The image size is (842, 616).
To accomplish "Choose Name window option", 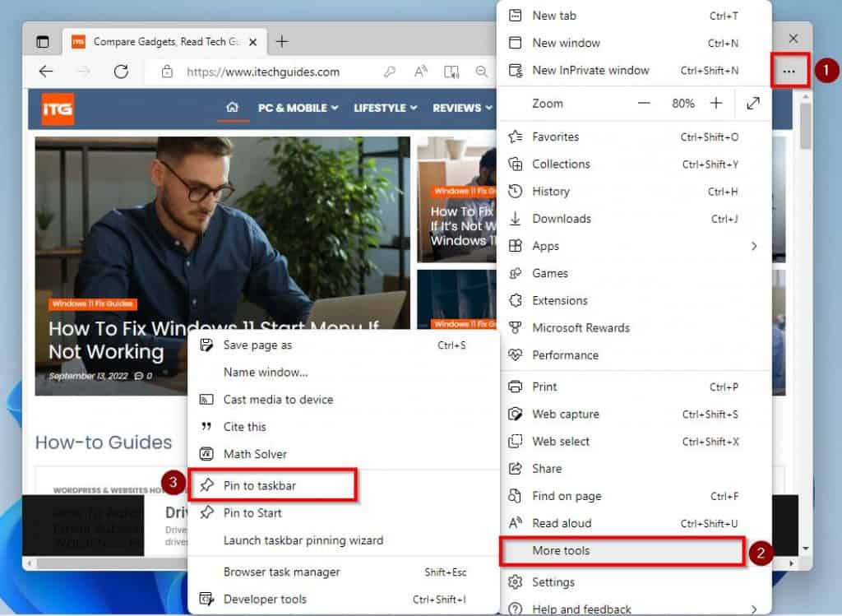I will tap(344, 373).
